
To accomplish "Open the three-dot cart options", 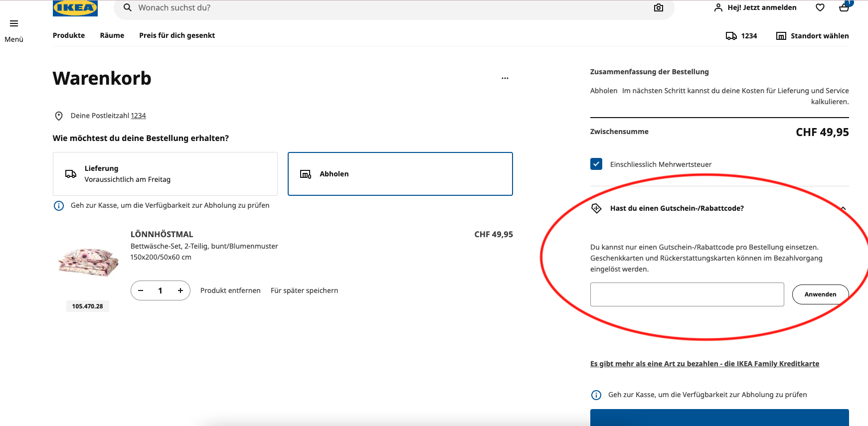I will coord(505,78).
